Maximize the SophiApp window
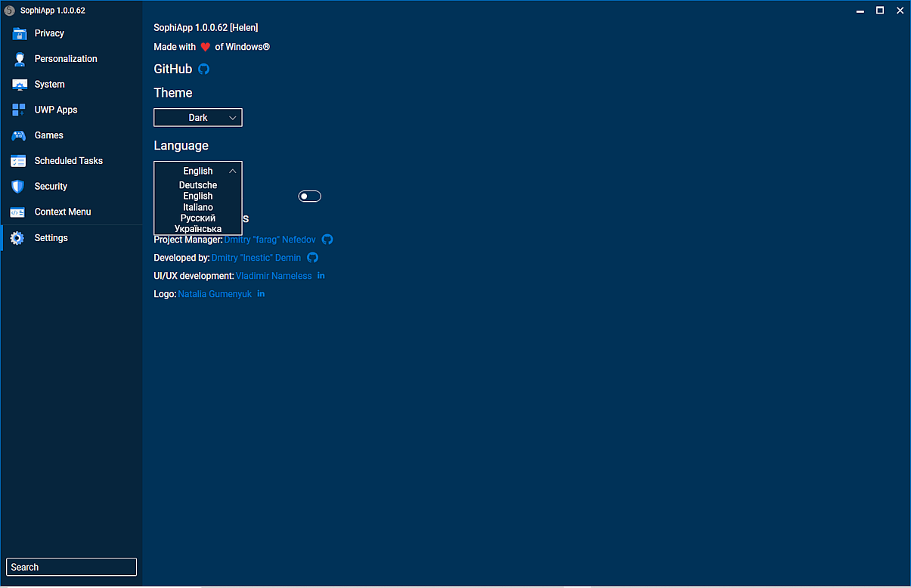911x588 pixels. click(880, 11)
